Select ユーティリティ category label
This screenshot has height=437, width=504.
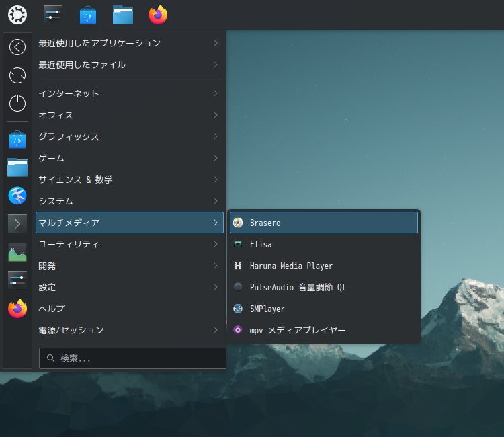point(69,244)
